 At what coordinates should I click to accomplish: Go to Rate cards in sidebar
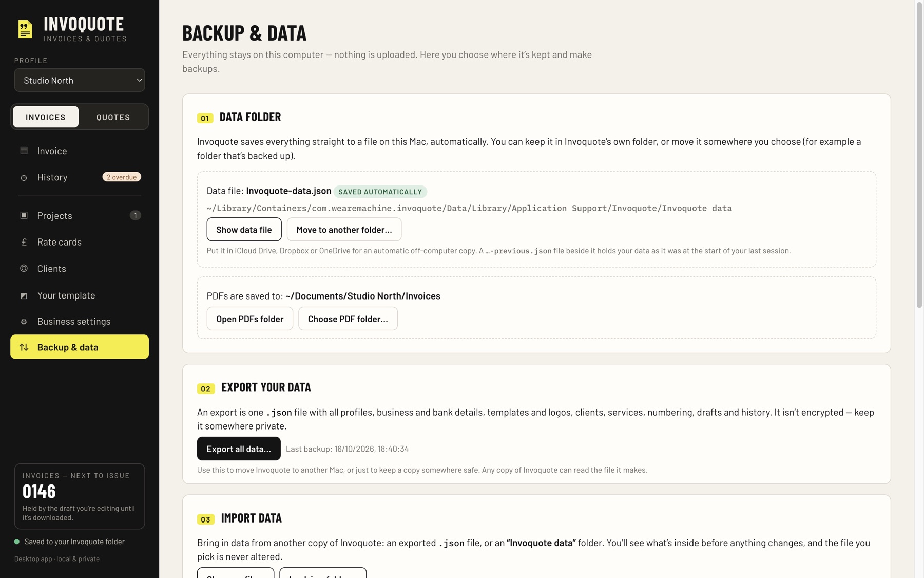[80, 242]
